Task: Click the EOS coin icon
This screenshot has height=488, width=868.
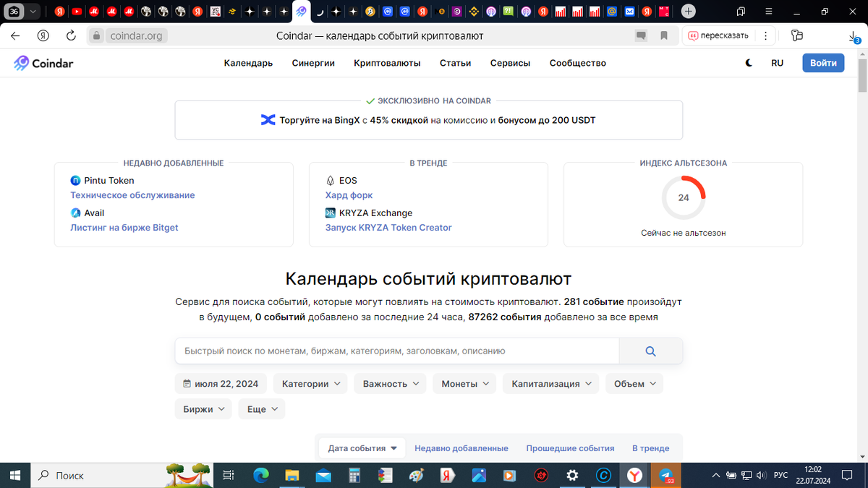Action: coord(331,181)
